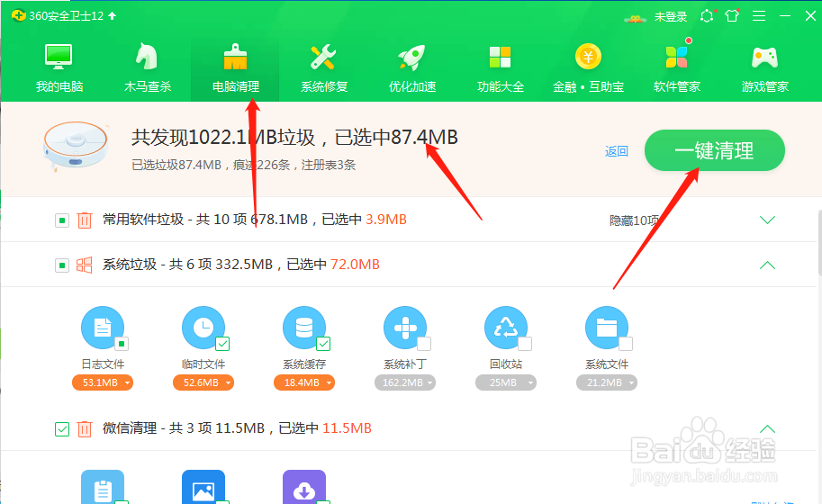Switch to 木马查杀 tab
This screenshot has width=822, height=504.
(x=148, y=68)
